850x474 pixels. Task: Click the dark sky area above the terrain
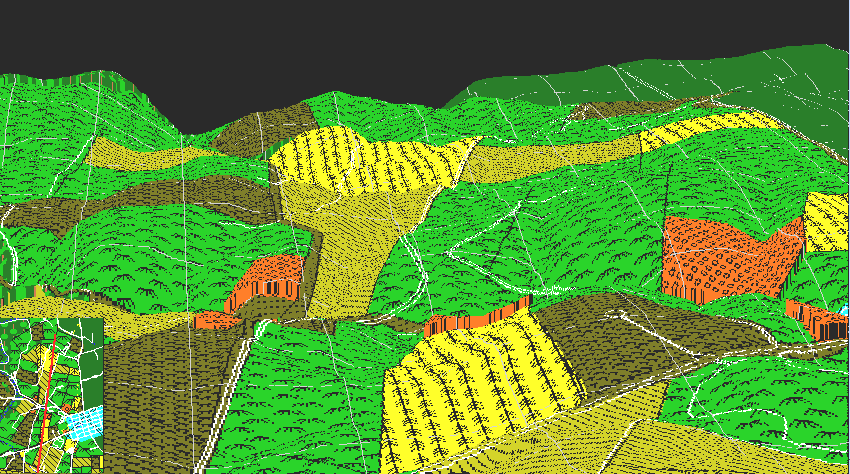click(400, 40)
